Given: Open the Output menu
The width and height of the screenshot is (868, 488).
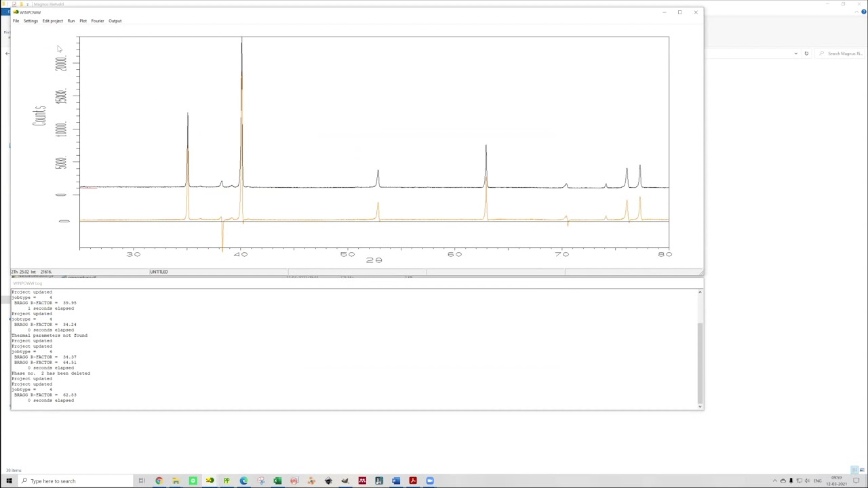Looking at the screenshot, I should pyautogui.click(x=115, y=21).
